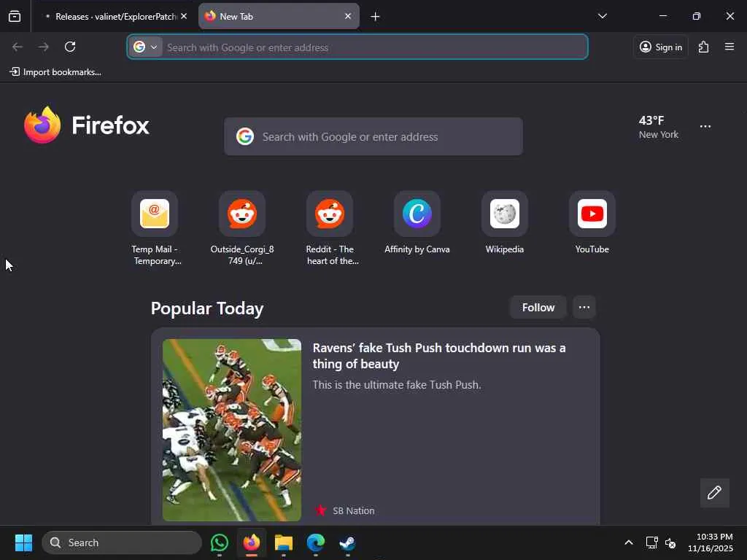Image resolution: width=747 pixels, height=560 pixels.
Task: Open the Firefox application hamburger menu
Action: click(729, 47)
